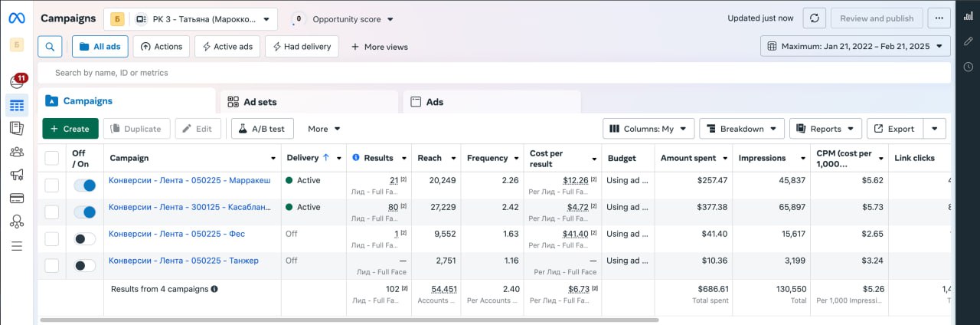Enable the Фес campaign toggle
This screenshot has width=980, height=325.
(85, 239)
